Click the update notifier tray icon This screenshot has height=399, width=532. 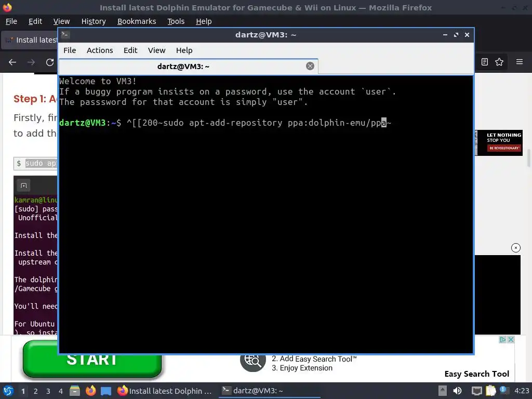pyautogui.click(x=504, y=390)
